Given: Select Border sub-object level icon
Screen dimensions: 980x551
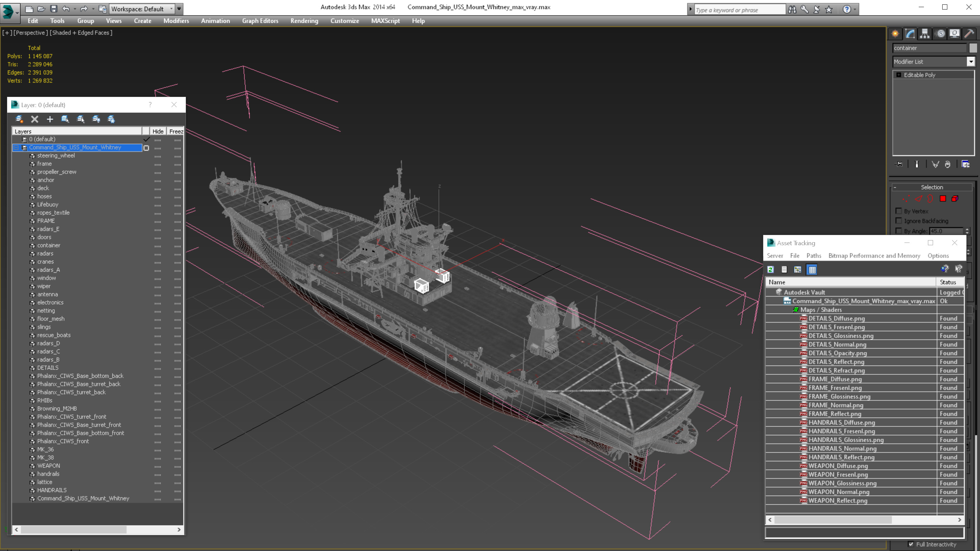Looking at the screenshot, I should coord(931,199).
